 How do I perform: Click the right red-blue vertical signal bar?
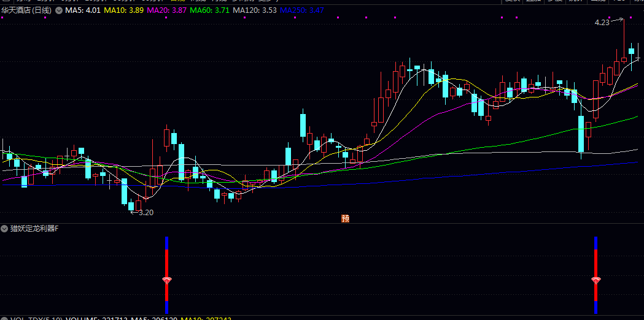tap(596, 275)
